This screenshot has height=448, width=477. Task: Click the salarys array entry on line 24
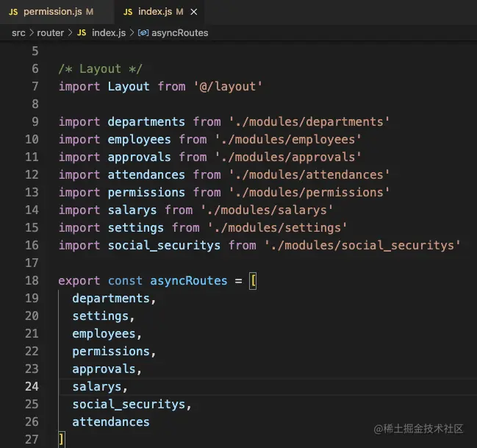97,387
